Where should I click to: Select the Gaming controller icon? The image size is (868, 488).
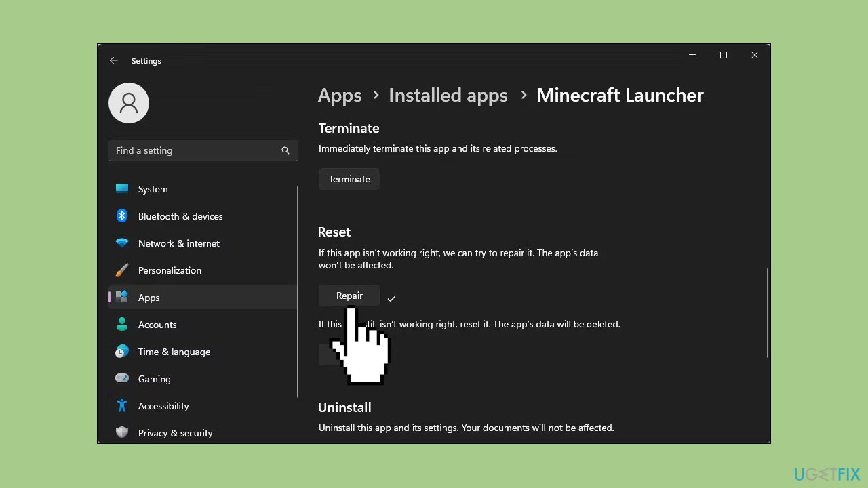point(122,379)
